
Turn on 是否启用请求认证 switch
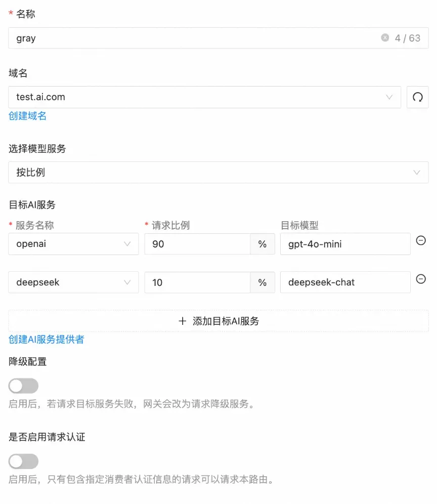pyautogui.click(x=23, y=461)
